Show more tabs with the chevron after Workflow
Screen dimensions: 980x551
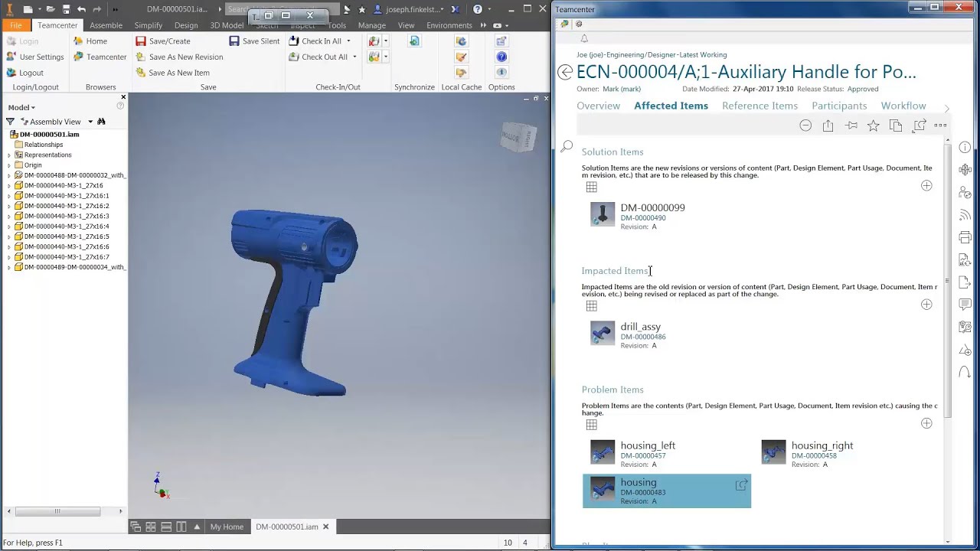pyautogui.click(x=947, y=108)
